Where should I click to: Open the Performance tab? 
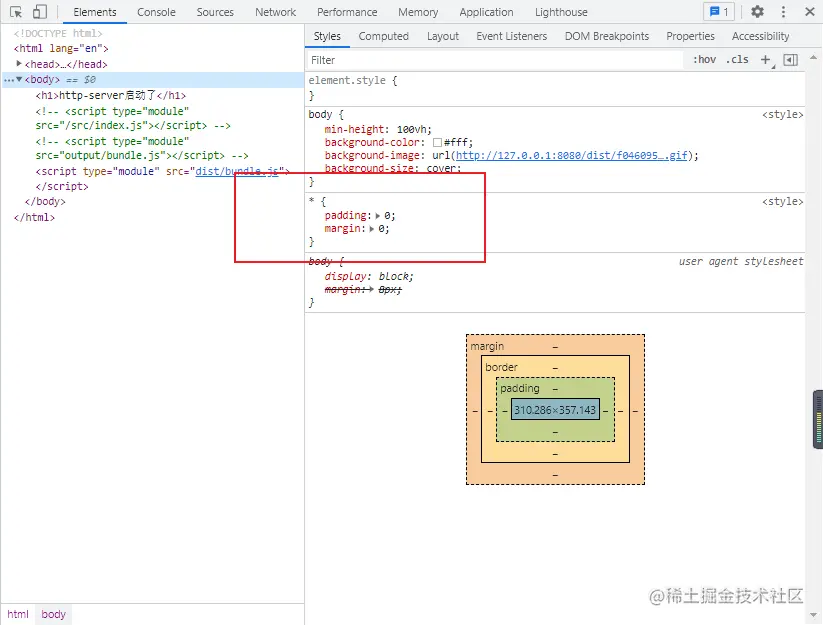(347, 12)
